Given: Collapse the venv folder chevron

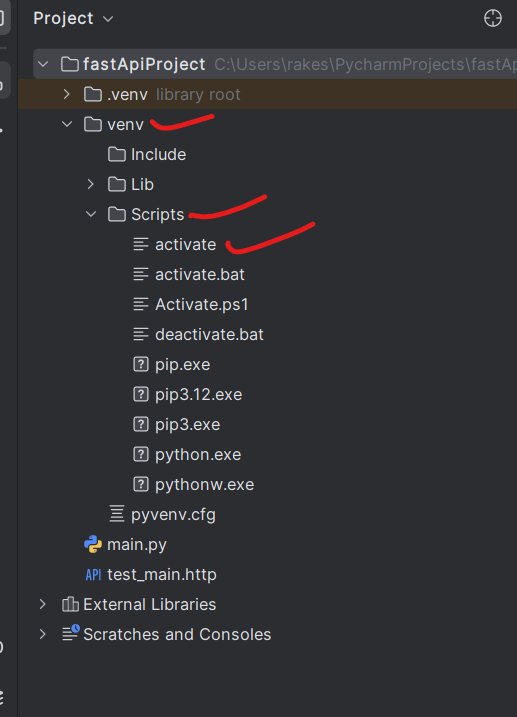Looking at the screenshot, I should (67, 124).
